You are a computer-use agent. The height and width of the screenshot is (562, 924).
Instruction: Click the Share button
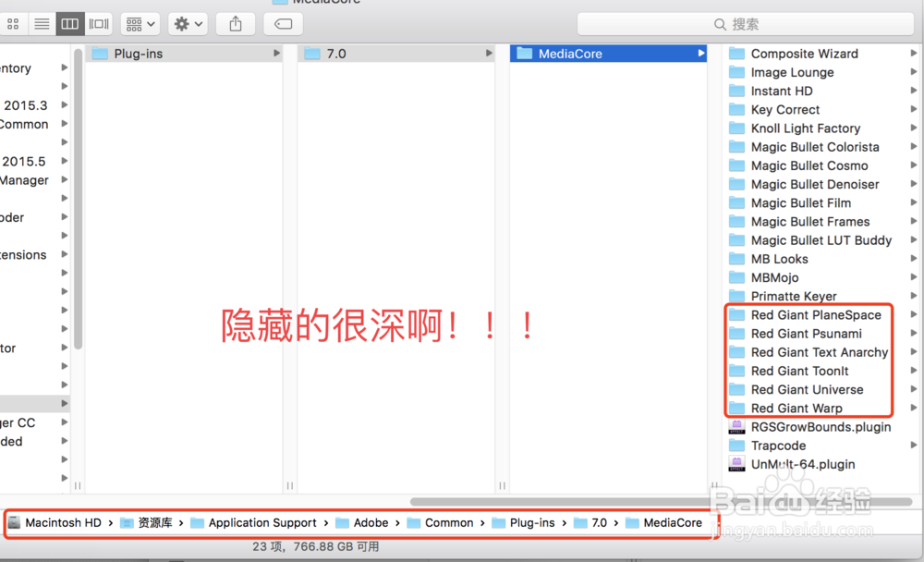pos(236,24)
